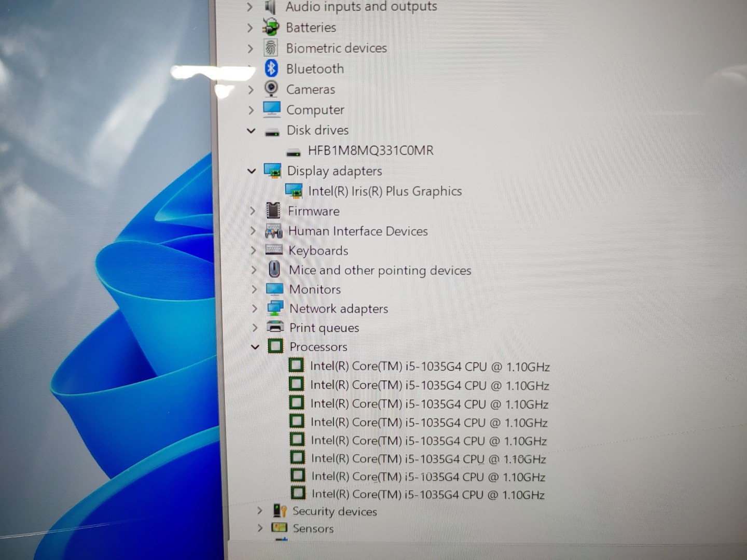
Task: Select the last i5-1035G4 processor entry
Action: tap(427, 495)
